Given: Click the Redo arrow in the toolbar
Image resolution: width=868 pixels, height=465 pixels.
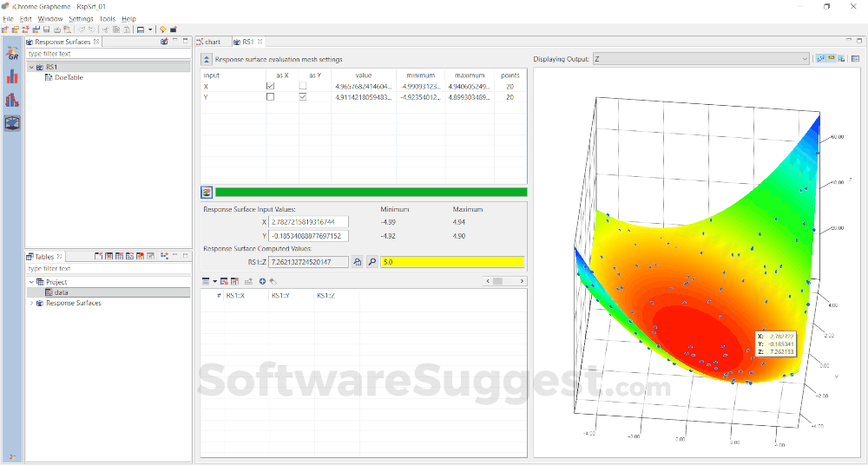Looking at the screenshot, I should click(92, 29).
